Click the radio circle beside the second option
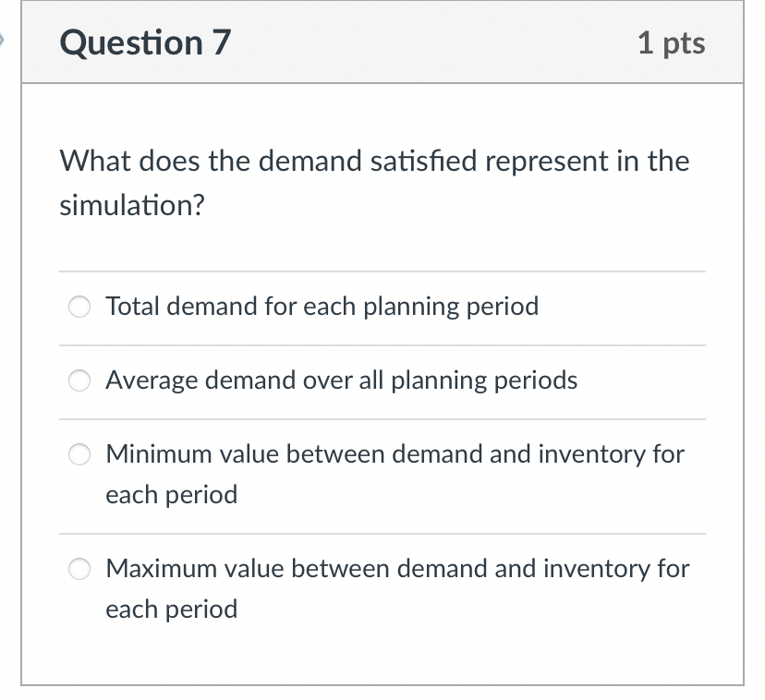 79,380
